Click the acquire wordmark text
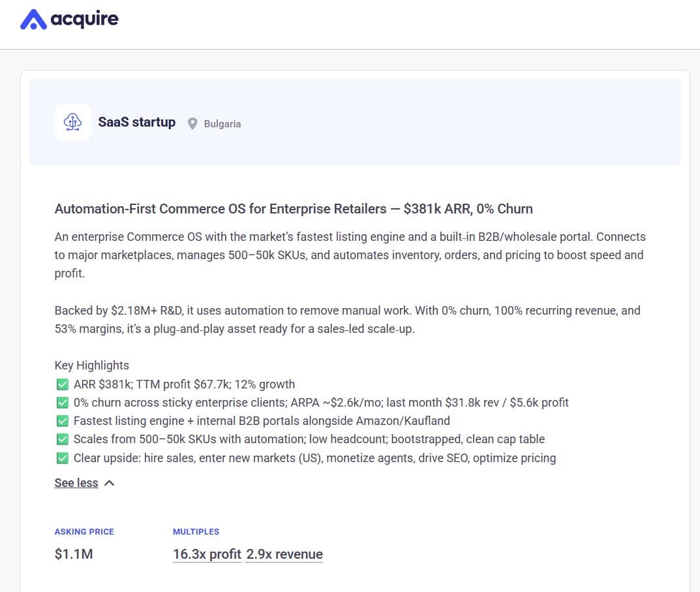 84,19
